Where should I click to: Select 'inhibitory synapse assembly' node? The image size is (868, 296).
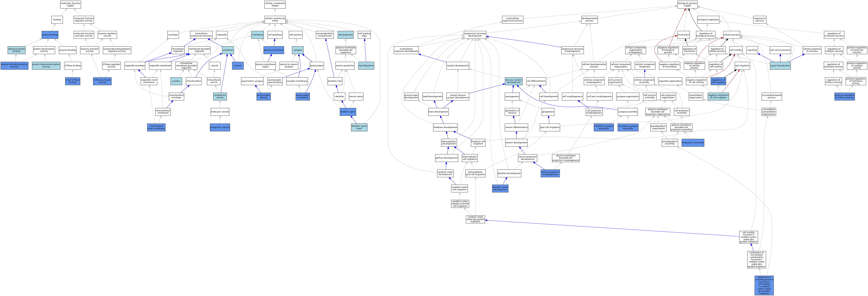pyautogui.click(x=604, y=127)
